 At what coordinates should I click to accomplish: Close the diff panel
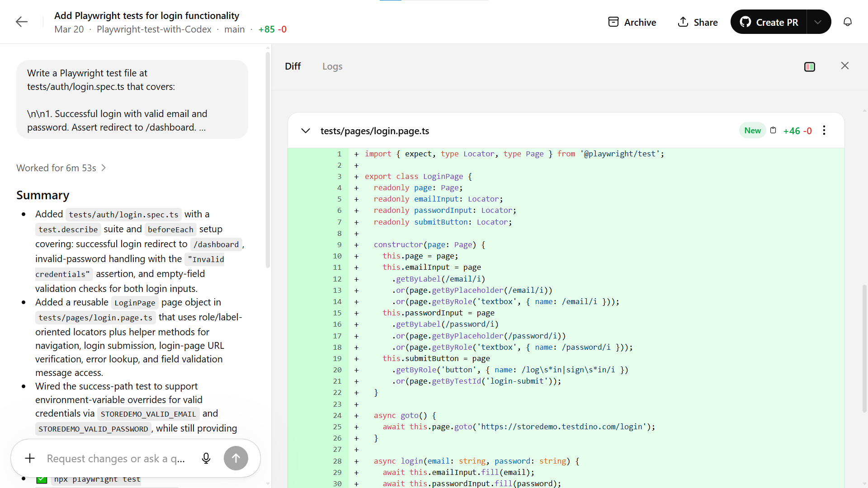[x=844, y=66]
